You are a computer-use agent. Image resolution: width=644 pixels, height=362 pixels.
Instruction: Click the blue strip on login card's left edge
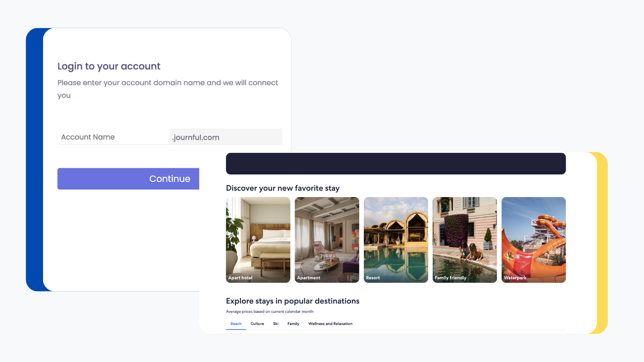[x=35, y=160]
